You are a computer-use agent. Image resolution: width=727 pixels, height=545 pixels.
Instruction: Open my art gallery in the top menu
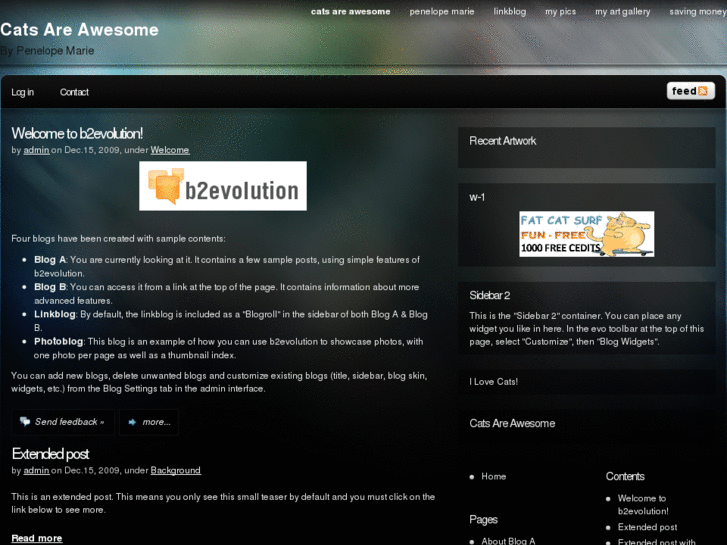(623, 12)
